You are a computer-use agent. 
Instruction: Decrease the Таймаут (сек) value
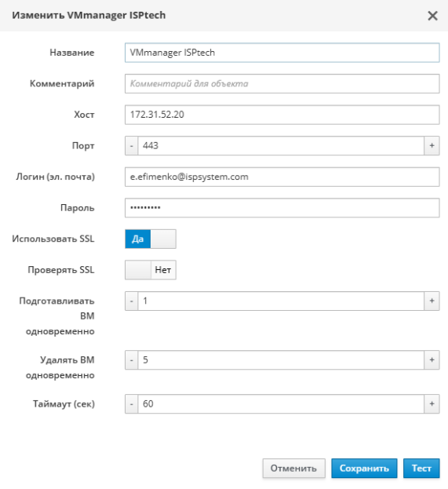point(132,404)
